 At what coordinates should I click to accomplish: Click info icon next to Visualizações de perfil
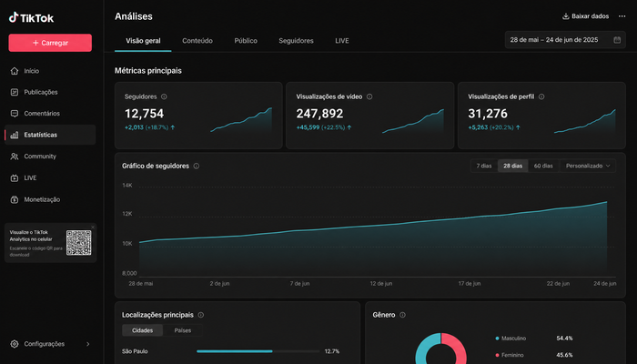click(x=541, y=96)
